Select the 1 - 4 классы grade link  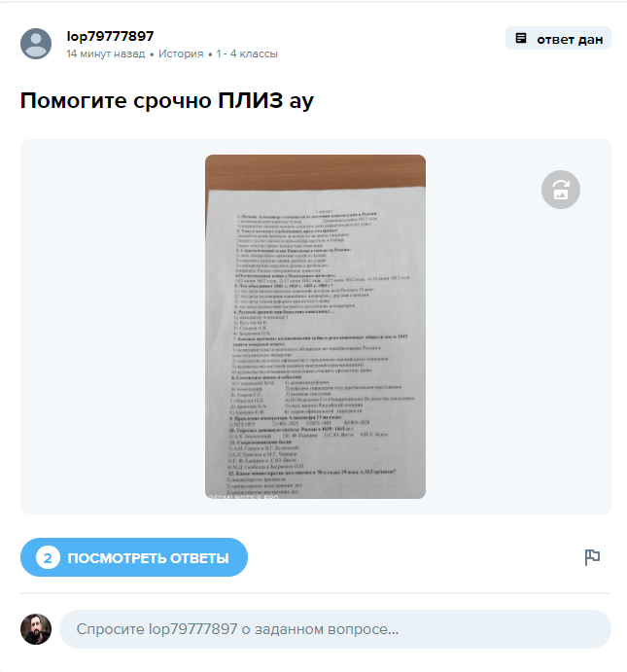tap(247, 53)
